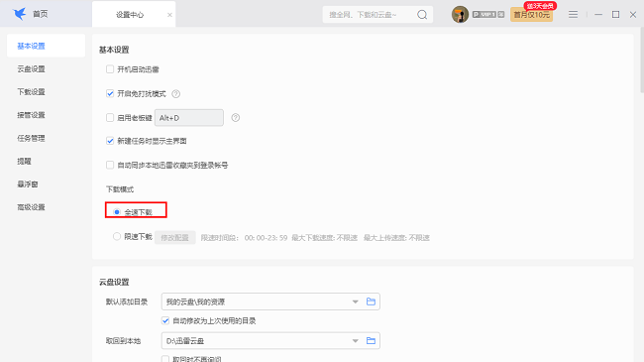The image size is (644, 362).
Task: Select 任务管理 in the sidebar
Action: tap(32, 138)
